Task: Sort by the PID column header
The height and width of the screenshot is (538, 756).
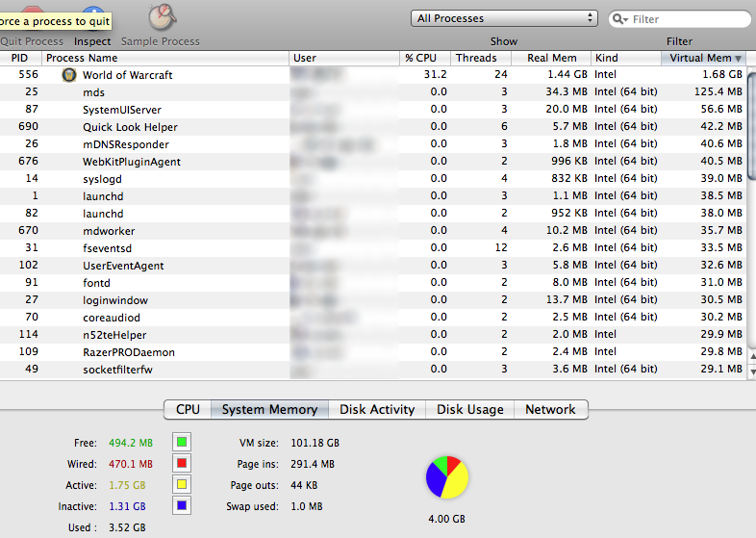Action: [21, 58]
